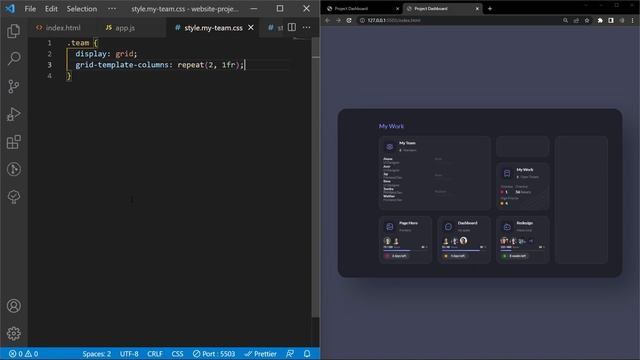Change file encoding via UTF-8

pyautogui.click(x=129, y=353)
